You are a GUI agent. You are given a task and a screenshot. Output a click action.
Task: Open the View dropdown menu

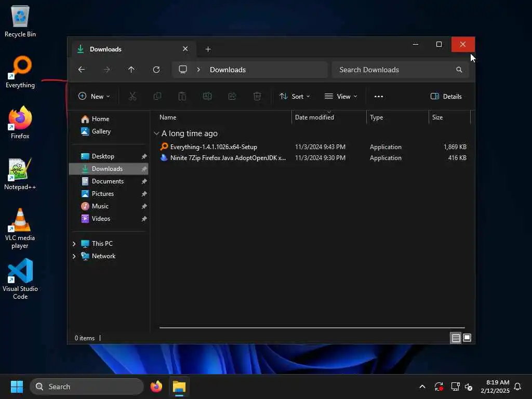341,96
